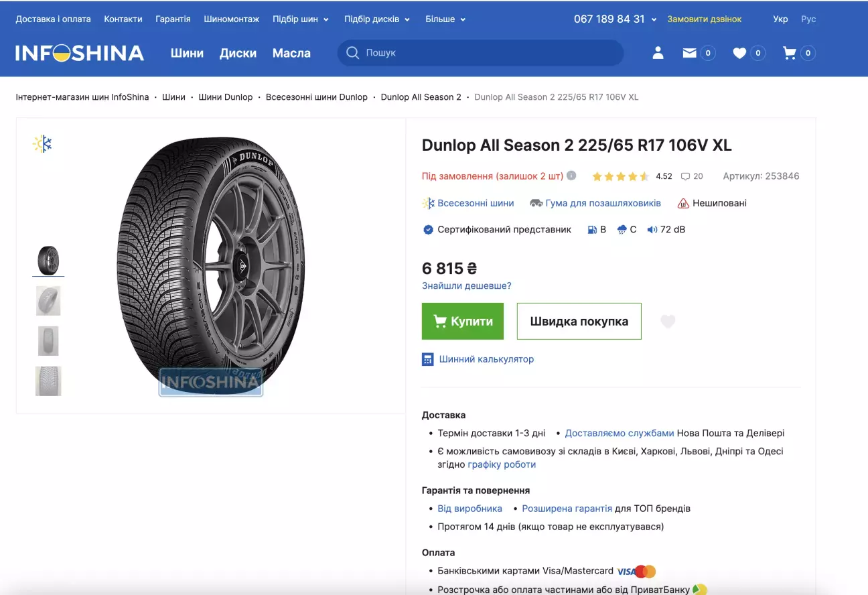This screenshot has height=595, width=868.
Task: Switch to the Диски section
Action: pos(238,53)
